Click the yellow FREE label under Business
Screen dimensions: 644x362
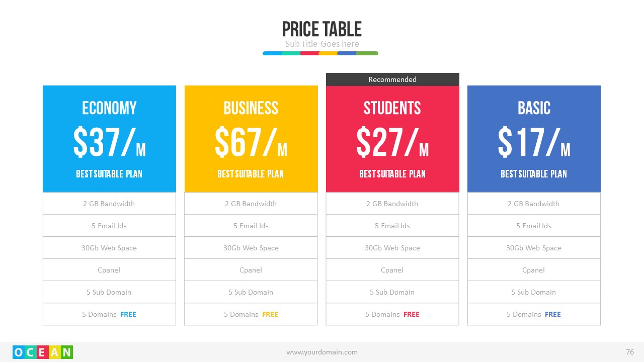[x=270, y=314]
